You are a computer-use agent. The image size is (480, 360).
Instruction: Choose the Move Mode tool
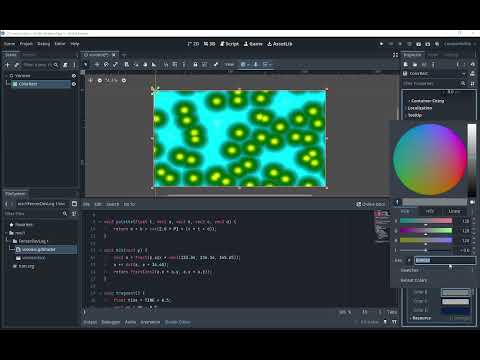(97, 64)
